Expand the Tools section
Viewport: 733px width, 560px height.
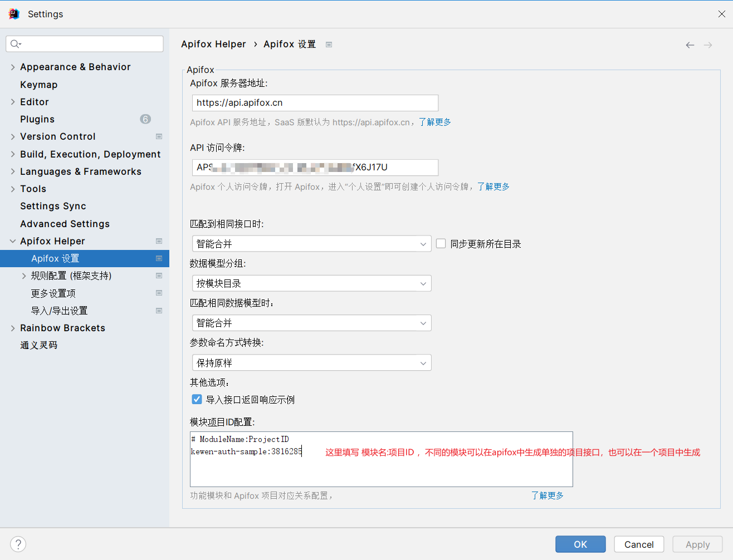[13, 189]
